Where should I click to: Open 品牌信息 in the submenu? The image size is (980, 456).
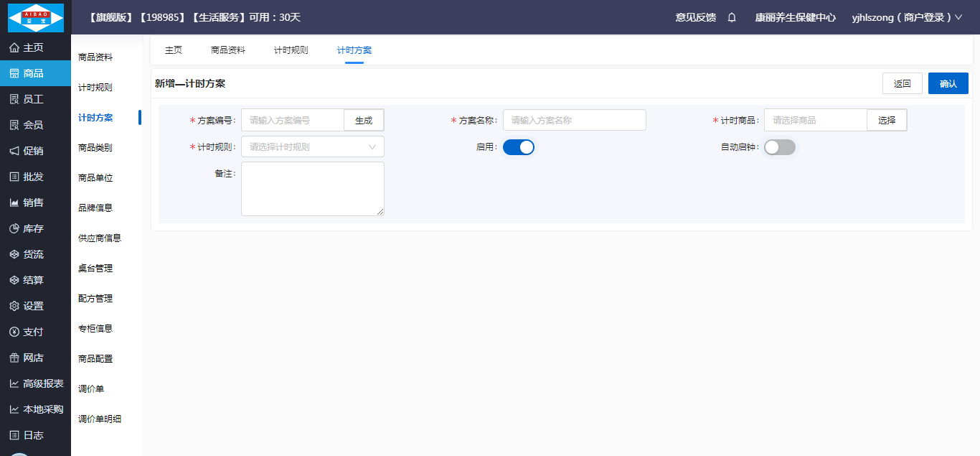(x=95, y=208)
